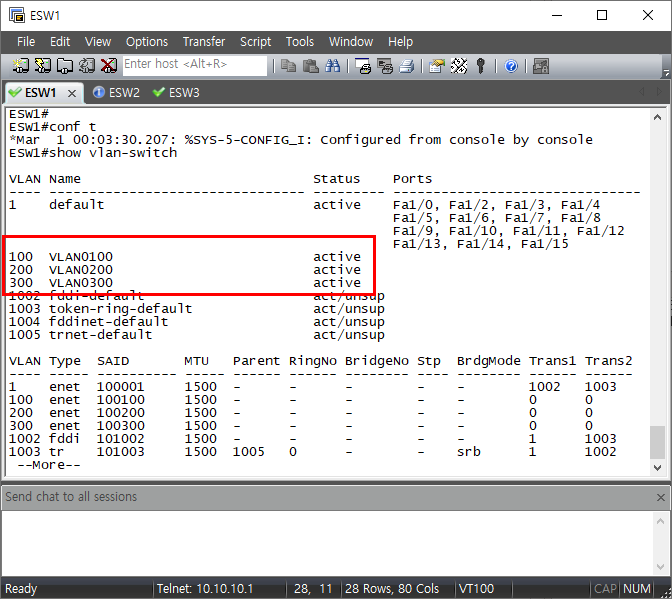Click the 'VLAN0200' name entry
The image size is (672, 599).
point(81,270)
